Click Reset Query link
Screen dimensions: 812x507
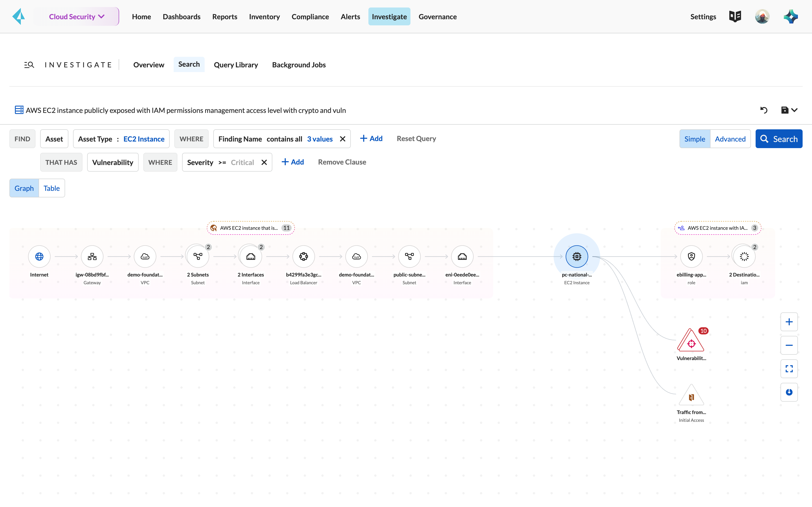416,138
